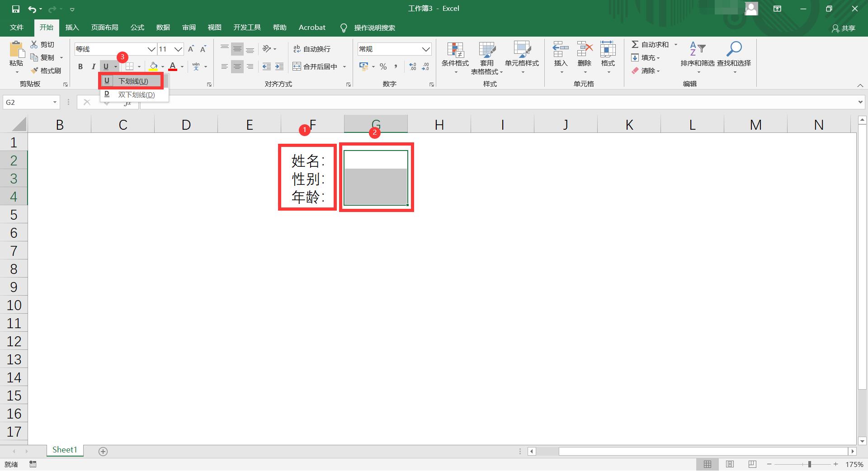868x471 pixels.
Task: Toggle Bold formatting
Action: pos(80,66)
